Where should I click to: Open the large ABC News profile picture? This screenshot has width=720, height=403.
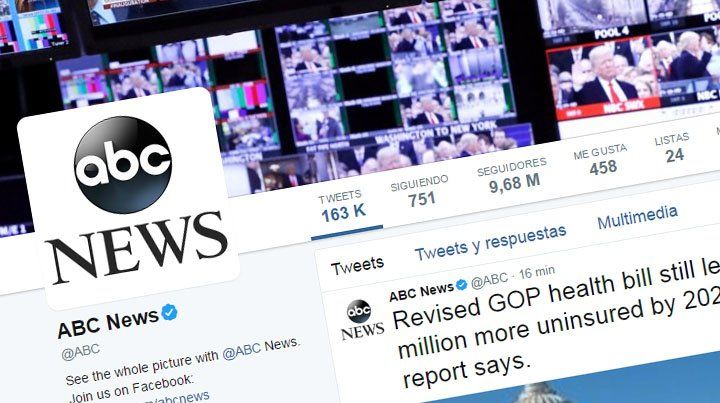coord(128,198)
